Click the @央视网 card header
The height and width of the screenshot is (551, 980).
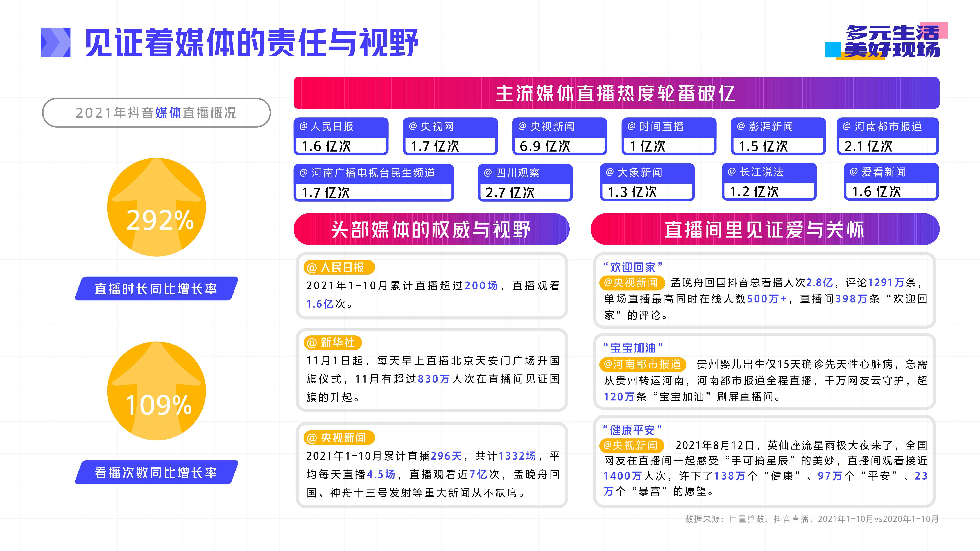pyautogui.click(x=450, y=127)
